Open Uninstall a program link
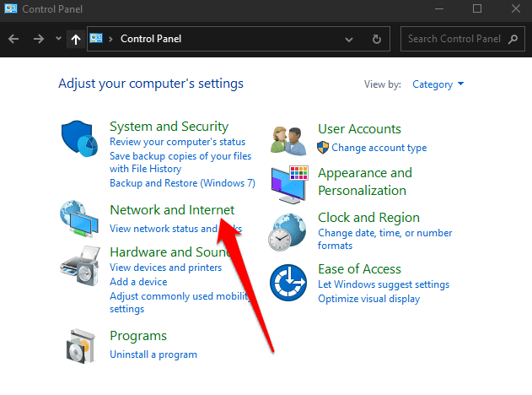 coord(153,354)
